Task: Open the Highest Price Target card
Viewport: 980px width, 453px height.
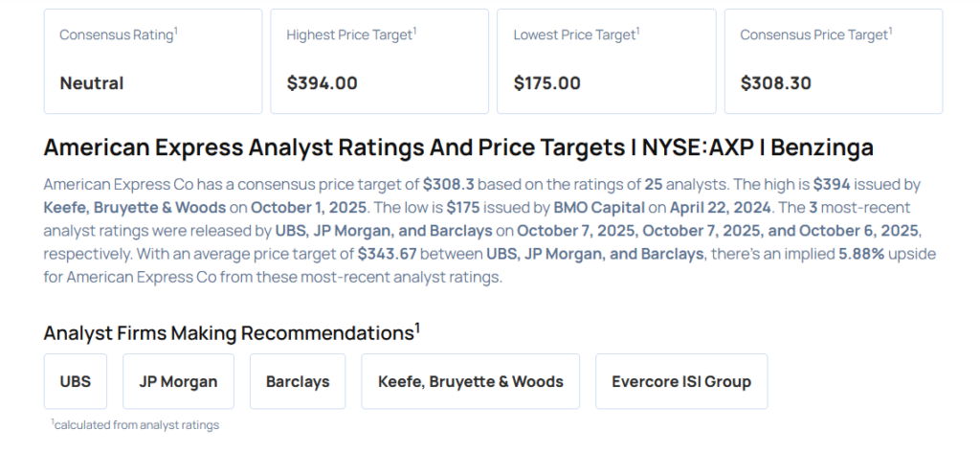Action: click(379, 60)
